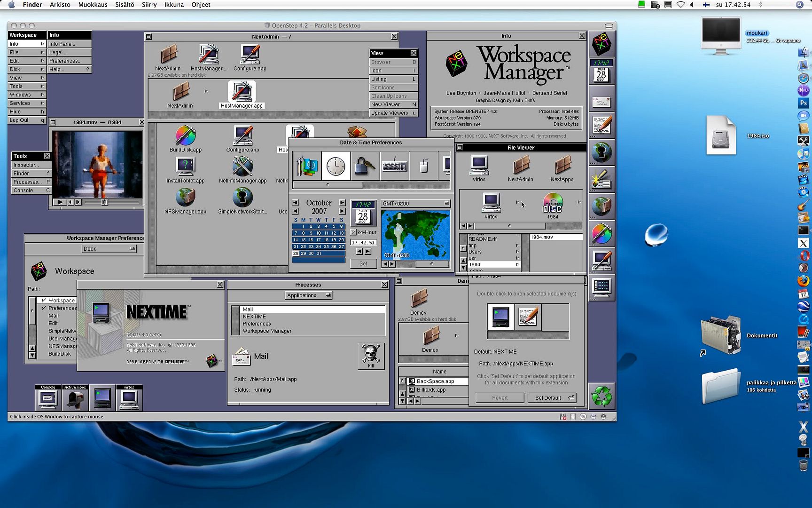Viewport: 812px width, 508px height.
Task: Open the Dock popup in Workspace Manager Preferences
Action: [x=109, y=249]
